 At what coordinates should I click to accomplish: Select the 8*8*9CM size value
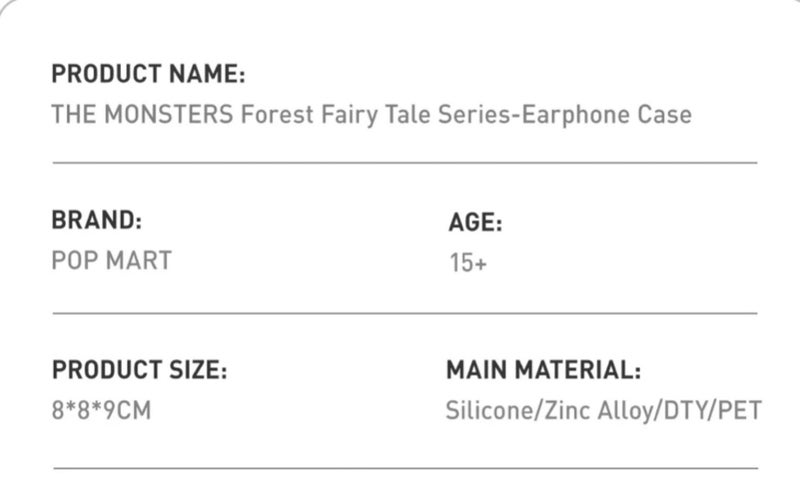(x=101, y=410)
